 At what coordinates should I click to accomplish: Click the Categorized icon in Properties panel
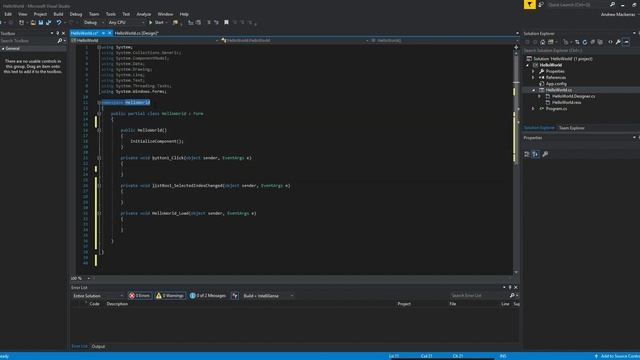(x=527, y=154)
